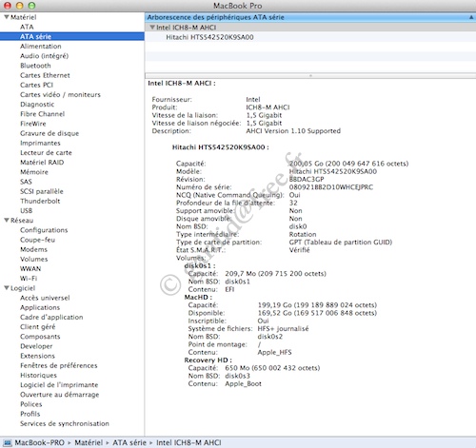476x448 pixels.
Task: Select ATA série in the sidebar
Action: coord(35,36)
